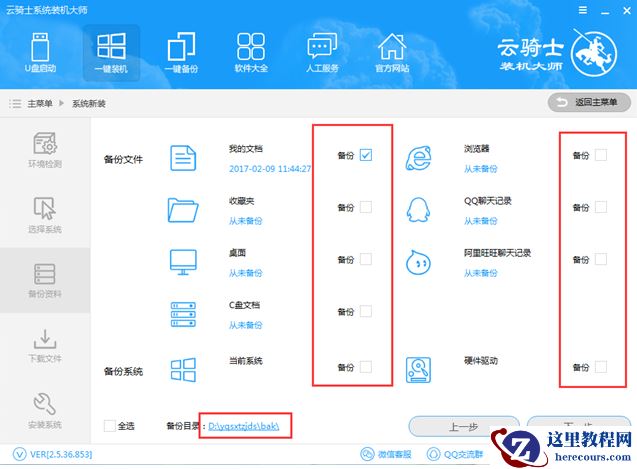Select the 安装系统 sidebar step
Screen dimensions: 637x469
45,410
